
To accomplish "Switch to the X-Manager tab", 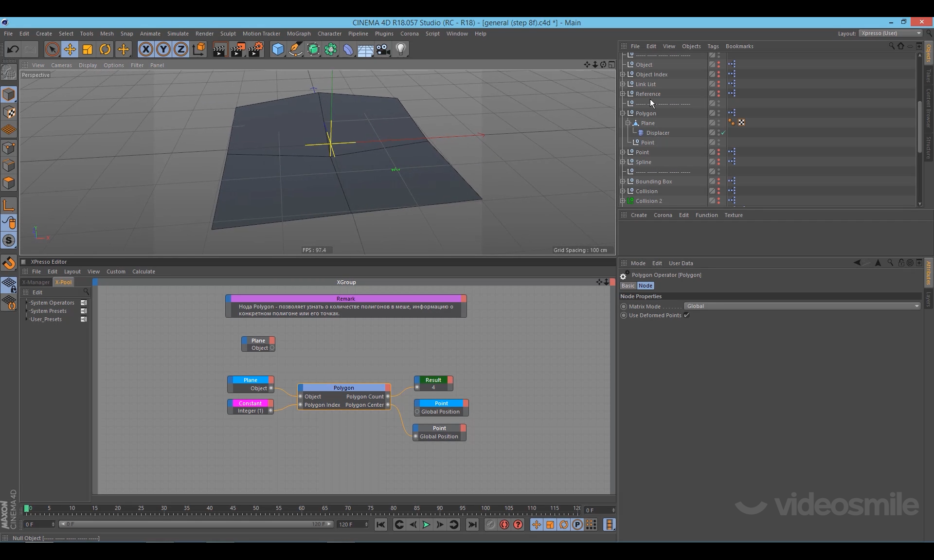I will 36,282.
